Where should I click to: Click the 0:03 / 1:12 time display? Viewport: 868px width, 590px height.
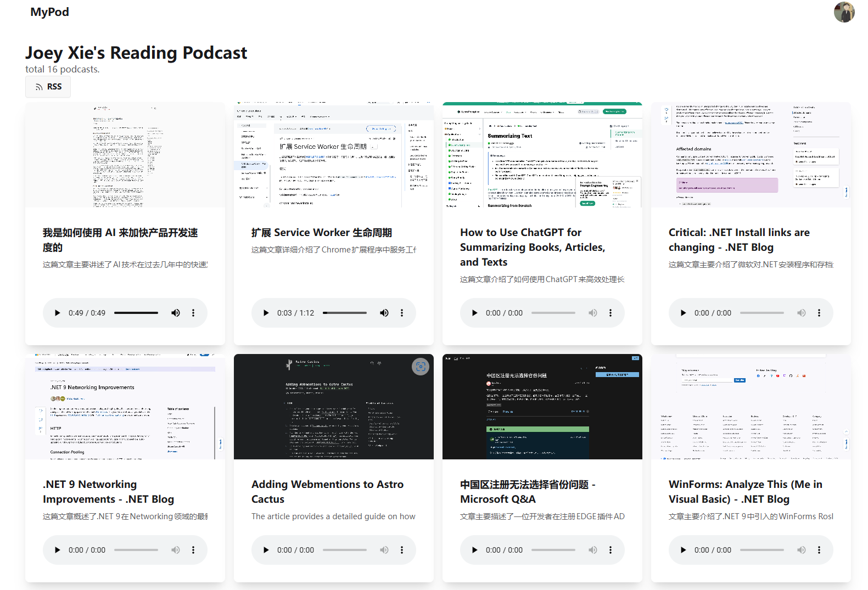(x=295, y=313)
